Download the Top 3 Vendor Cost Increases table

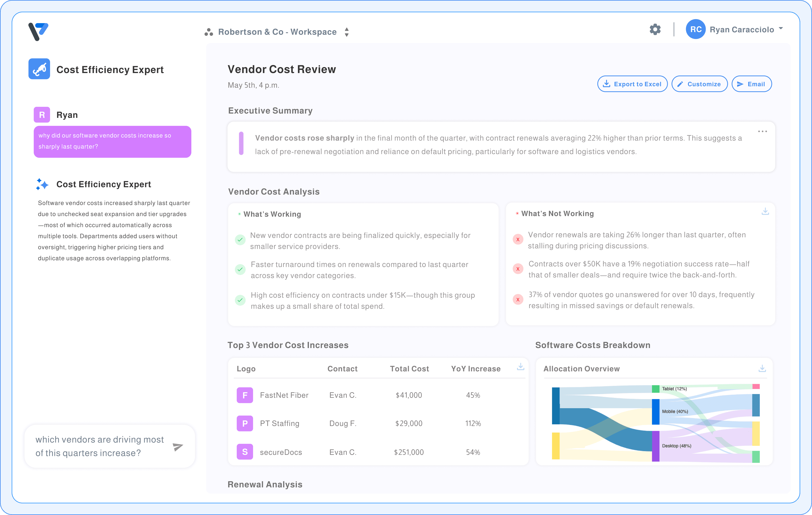pos(520,367)
